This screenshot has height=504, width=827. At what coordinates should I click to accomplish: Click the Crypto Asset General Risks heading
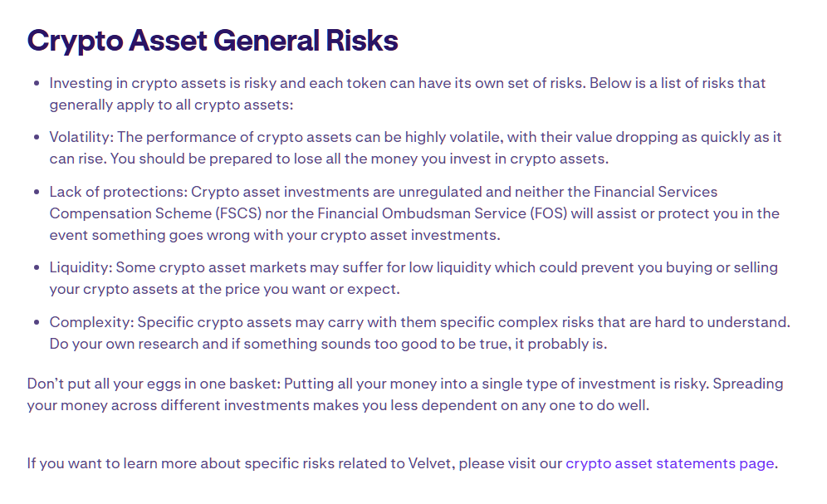(x=213, y=40)
